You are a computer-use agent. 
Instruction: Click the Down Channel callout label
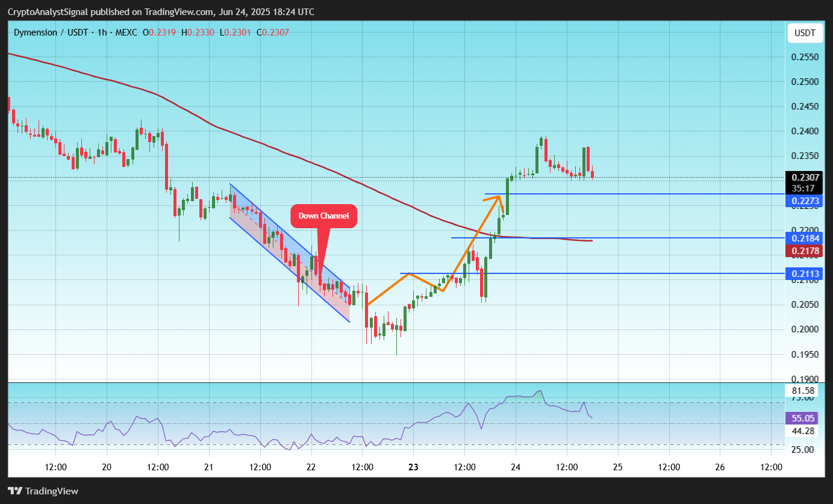tap(324, 216)
